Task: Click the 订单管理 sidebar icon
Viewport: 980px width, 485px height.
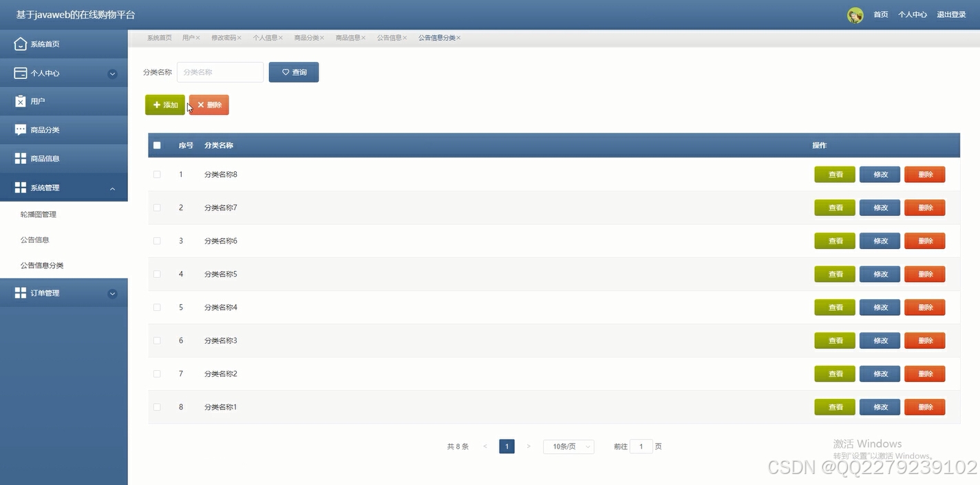Action: 21,292
